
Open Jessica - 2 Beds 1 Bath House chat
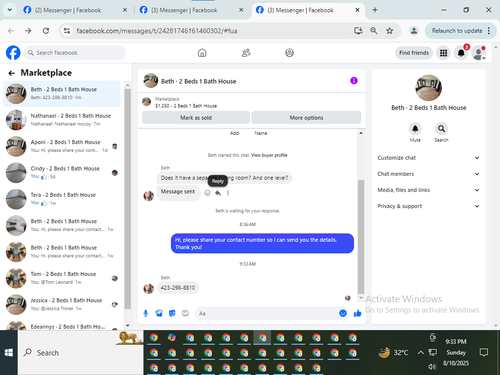tap(62, 304)
